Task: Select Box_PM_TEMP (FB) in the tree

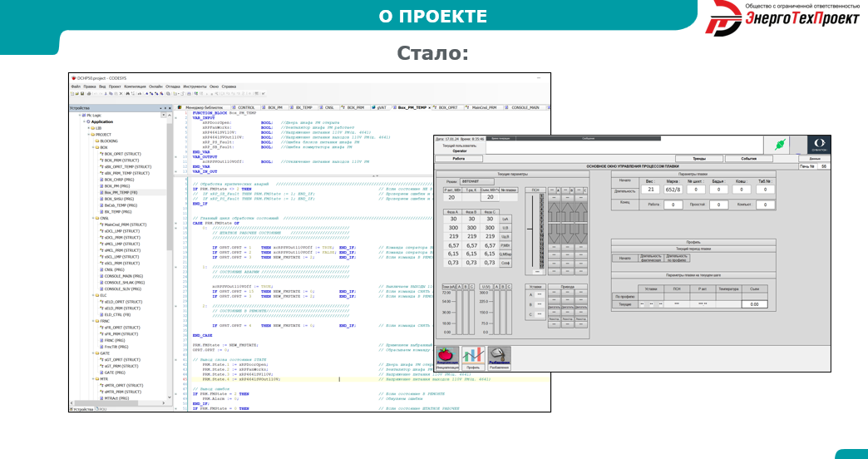Action: click(118, 192)
